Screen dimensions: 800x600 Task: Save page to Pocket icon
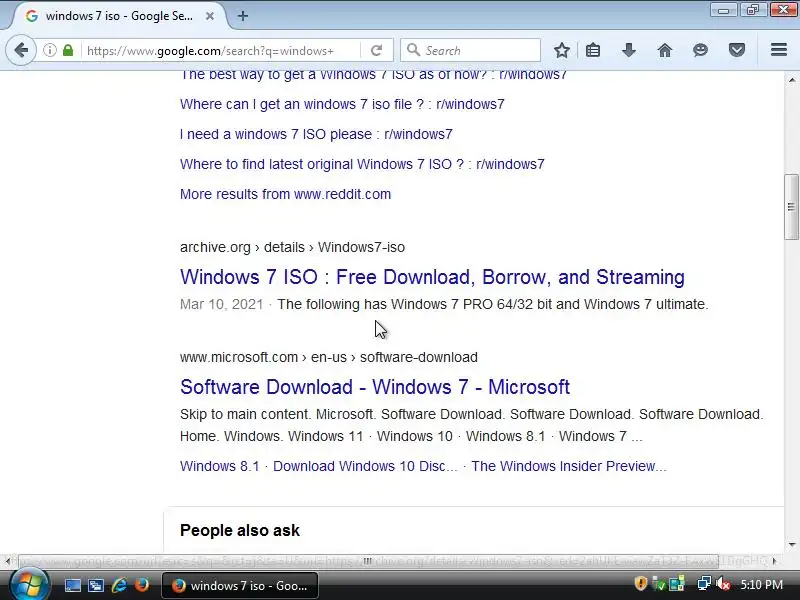click(736, 50)
